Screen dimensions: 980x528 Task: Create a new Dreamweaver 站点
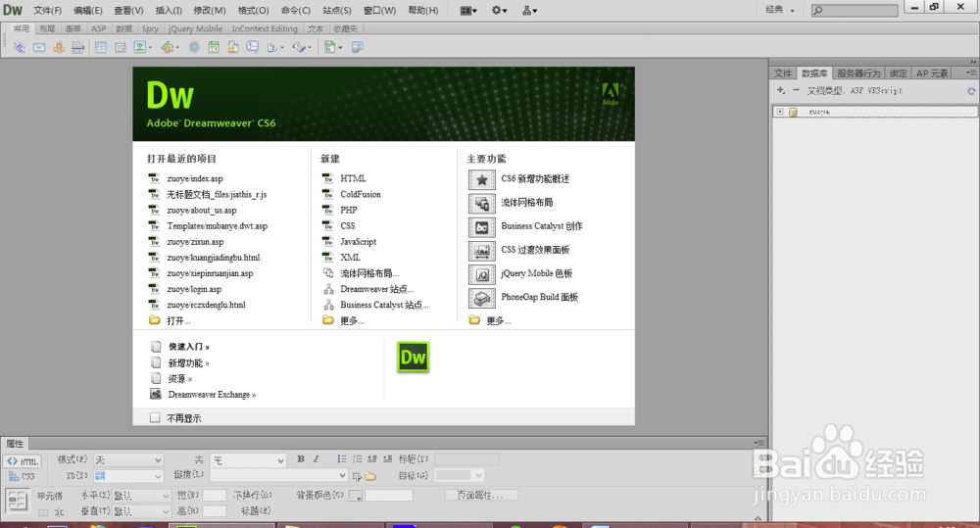coord(377,289)
